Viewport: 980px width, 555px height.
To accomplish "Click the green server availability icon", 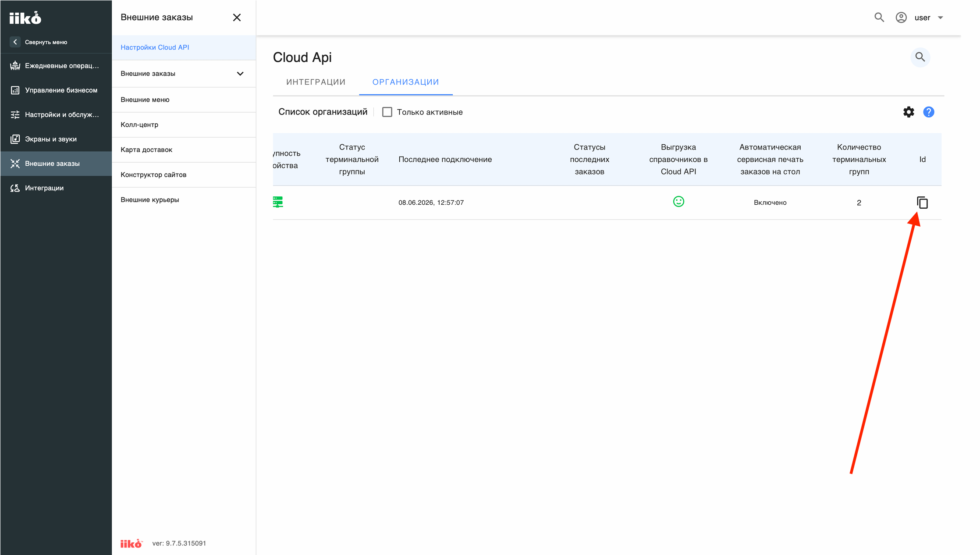I will coord(278,202).
